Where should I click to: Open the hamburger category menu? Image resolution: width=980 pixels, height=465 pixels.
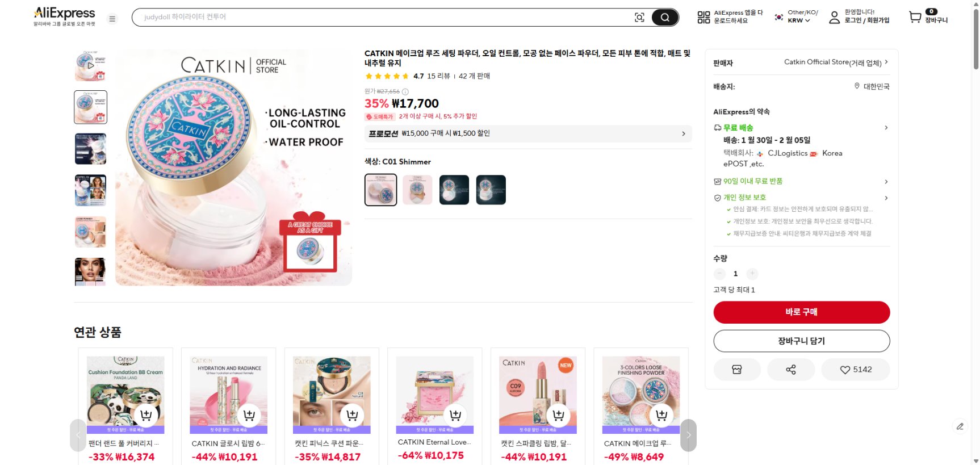click(x=112, y=19)
